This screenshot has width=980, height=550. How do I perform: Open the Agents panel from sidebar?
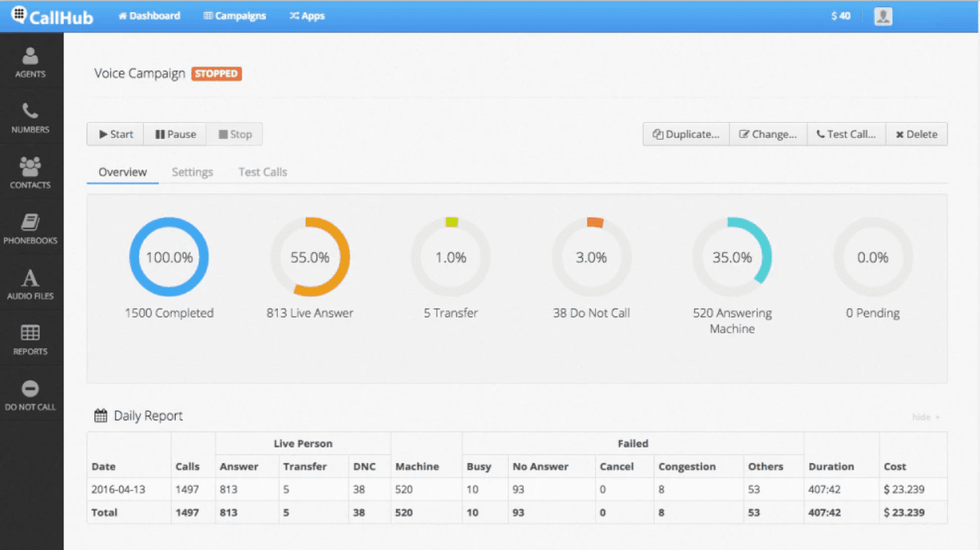pos(30,62)
